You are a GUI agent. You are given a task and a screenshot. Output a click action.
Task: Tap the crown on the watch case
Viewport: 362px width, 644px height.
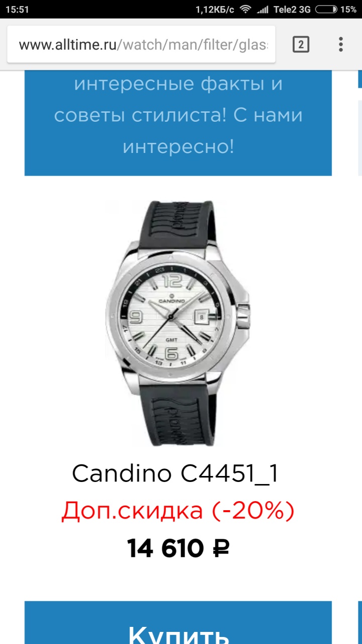pyautogui.click(x=244, y=313)
